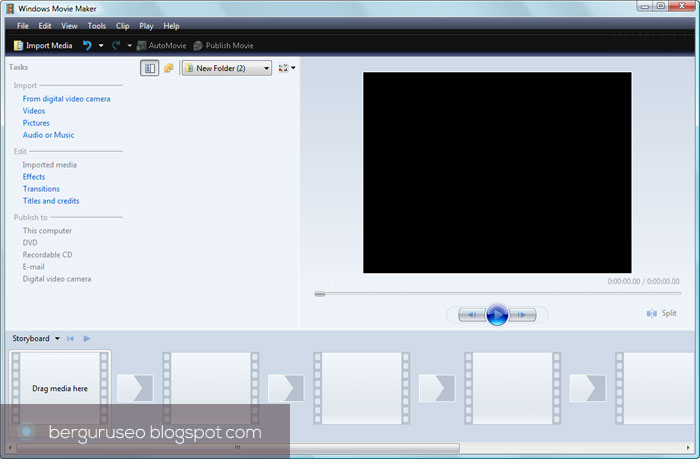Image resolution: width=700 pixels, height=459 pixels.
Task: Click the Split clip button
Action: (661, 313)
